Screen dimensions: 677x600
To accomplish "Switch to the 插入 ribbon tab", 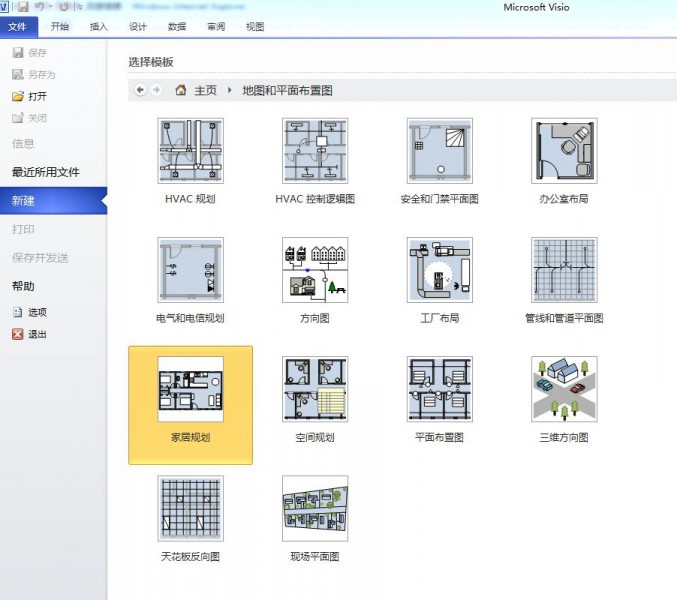I will coord(99,27).
